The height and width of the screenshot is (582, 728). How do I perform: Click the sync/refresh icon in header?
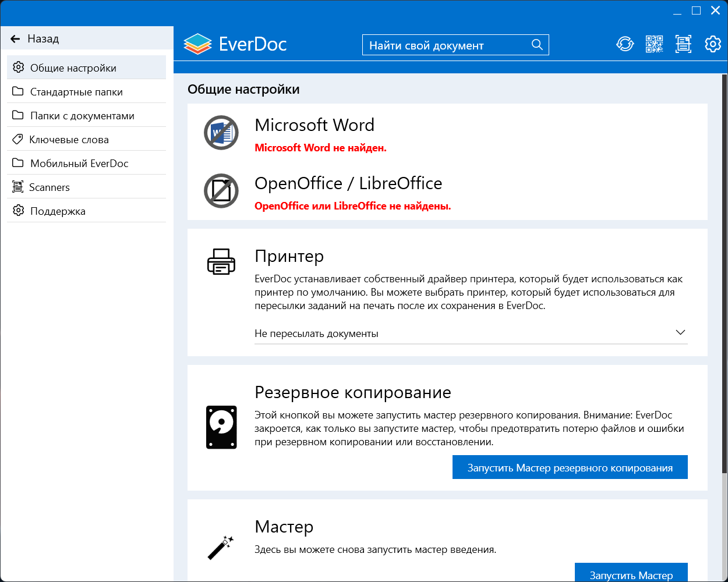point(625,44)
